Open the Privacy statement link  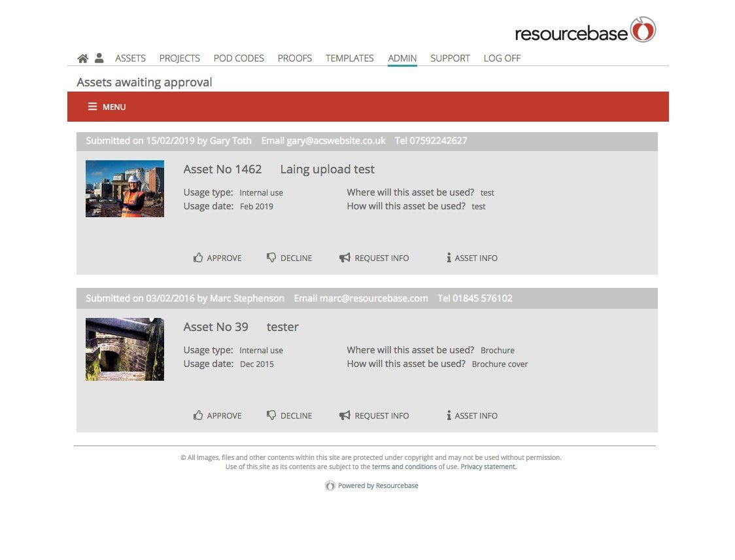[x=488, y=466]
